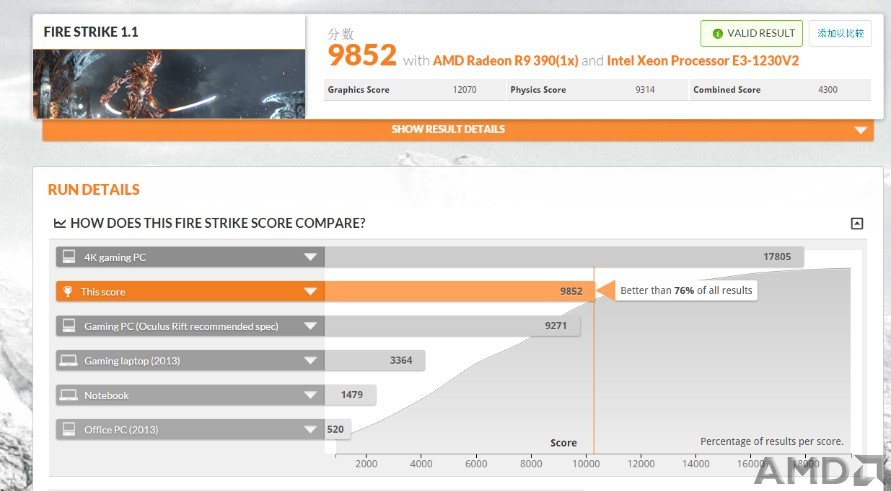Viewport: 891px width, 491px height.
Task: Click the RUN DETAILS heading
Action: [94, 190]
